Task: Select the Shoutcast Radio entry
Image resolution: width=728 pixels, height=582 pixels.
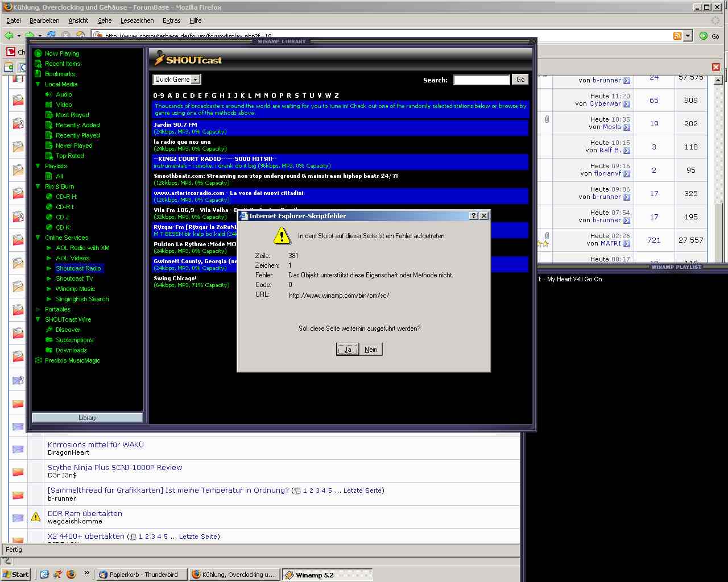Action: (78, 268)
